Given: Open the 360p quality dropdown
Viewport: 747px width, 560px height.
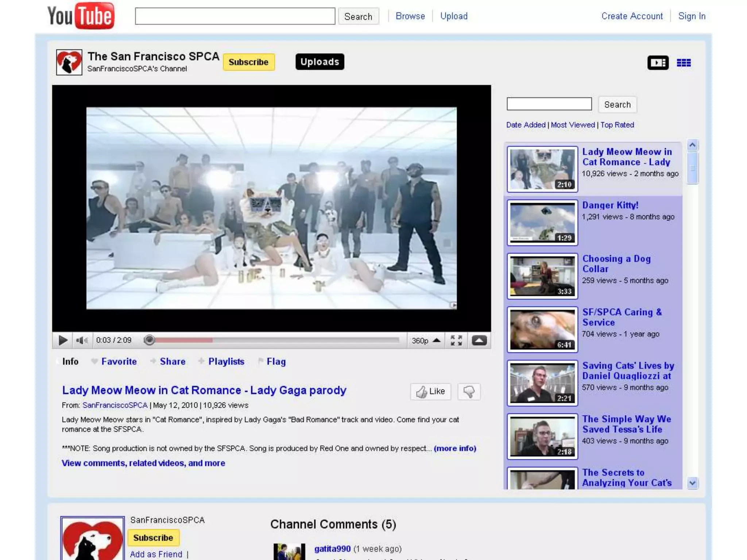Looking at the screenshot, I should [x=426, y=340].
